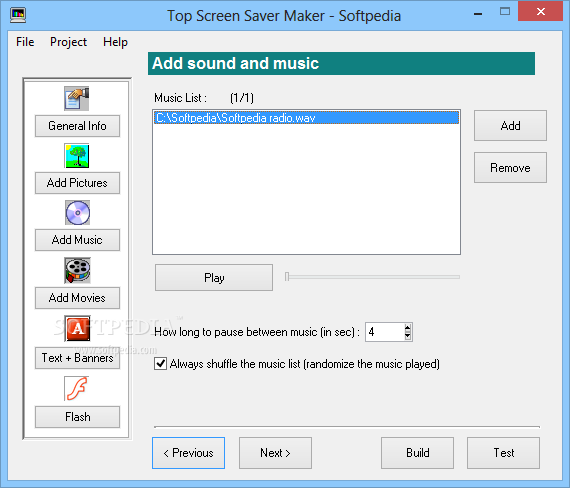Decrease the pause between music seconds
Viewport: 570px width, 488px height.
coord(408,336)
